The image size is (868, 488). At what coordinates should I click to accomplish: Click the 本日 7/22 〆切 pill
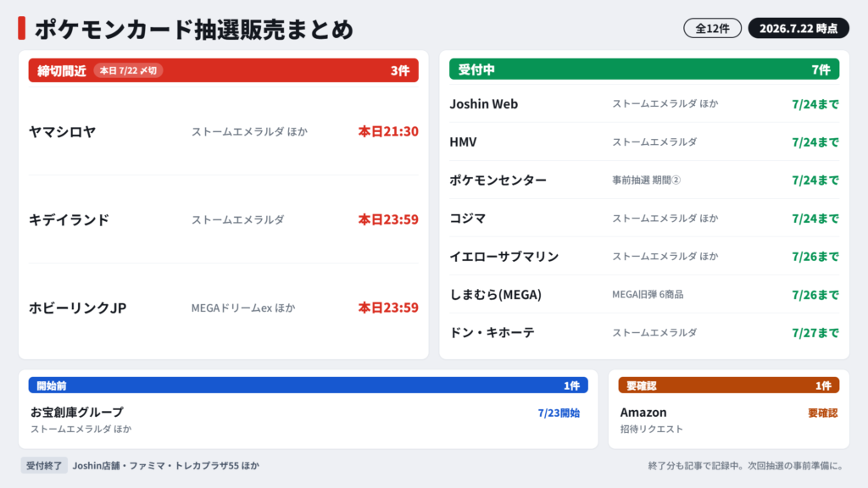click(129, 70)
